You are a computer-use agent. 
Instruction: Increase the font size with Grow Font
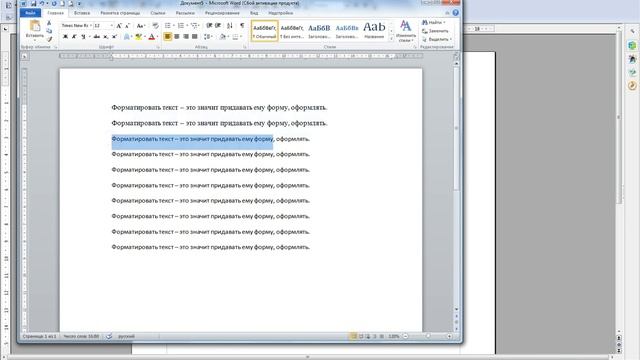point(119,26)
